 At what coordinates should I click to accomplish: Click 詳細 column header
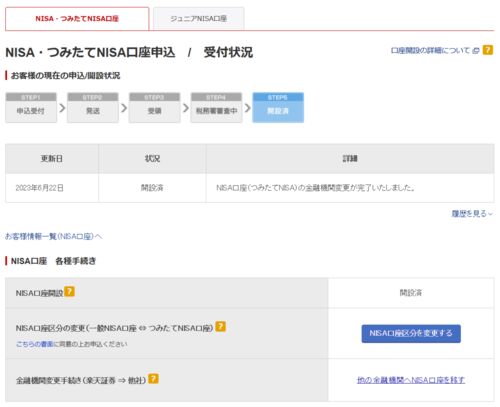click(x=350, y=159)
